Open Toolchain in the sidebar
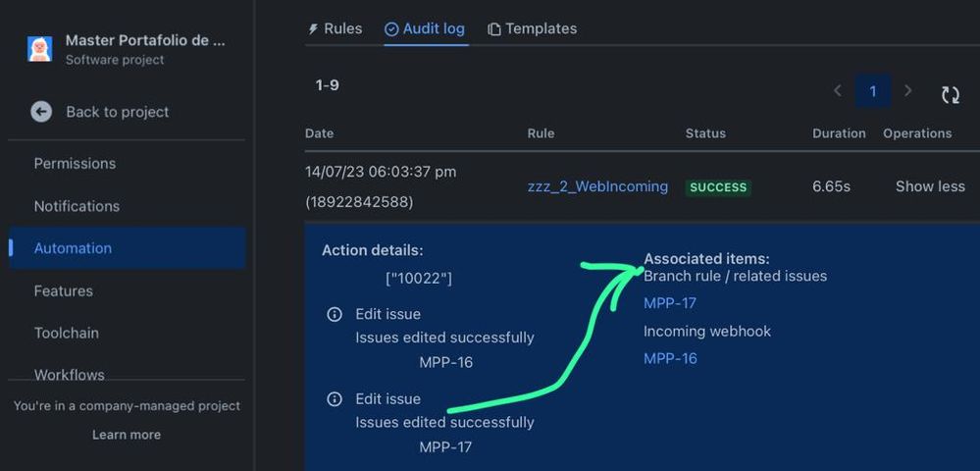This screenshot has width=980, height=471. point(67,333)
